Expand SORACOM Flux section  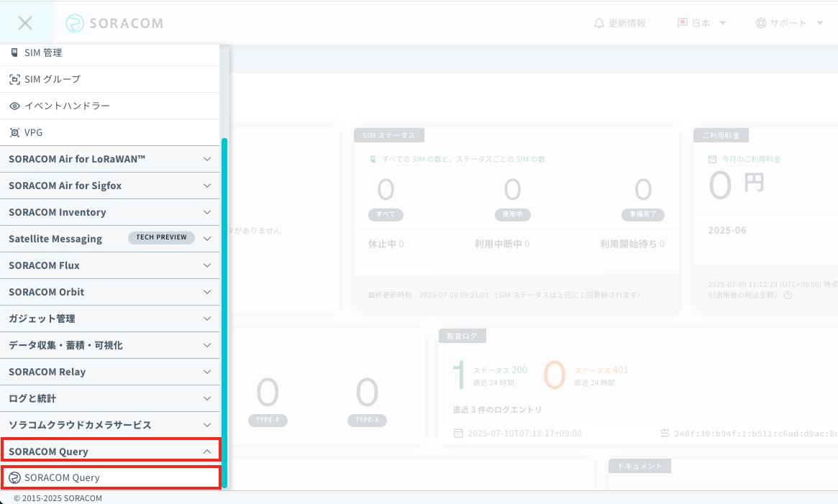coord(109,265)
